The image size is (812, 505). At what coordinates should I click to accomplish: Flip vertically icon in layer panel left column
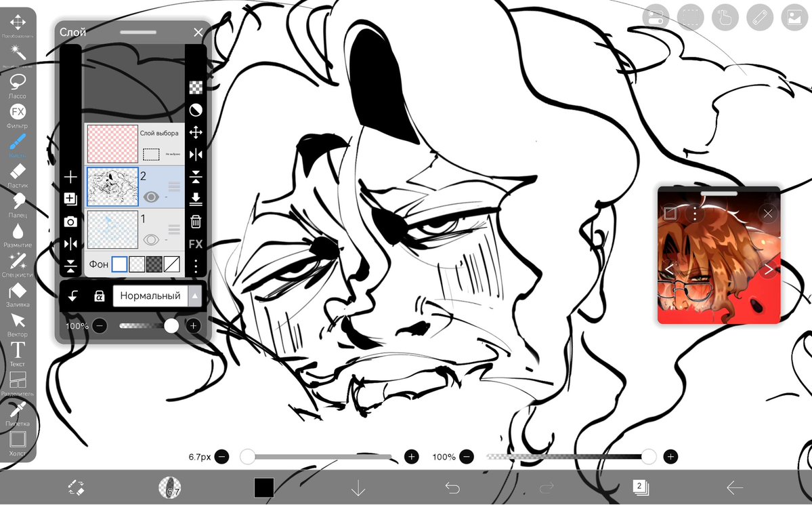click(x=70, y=266)
